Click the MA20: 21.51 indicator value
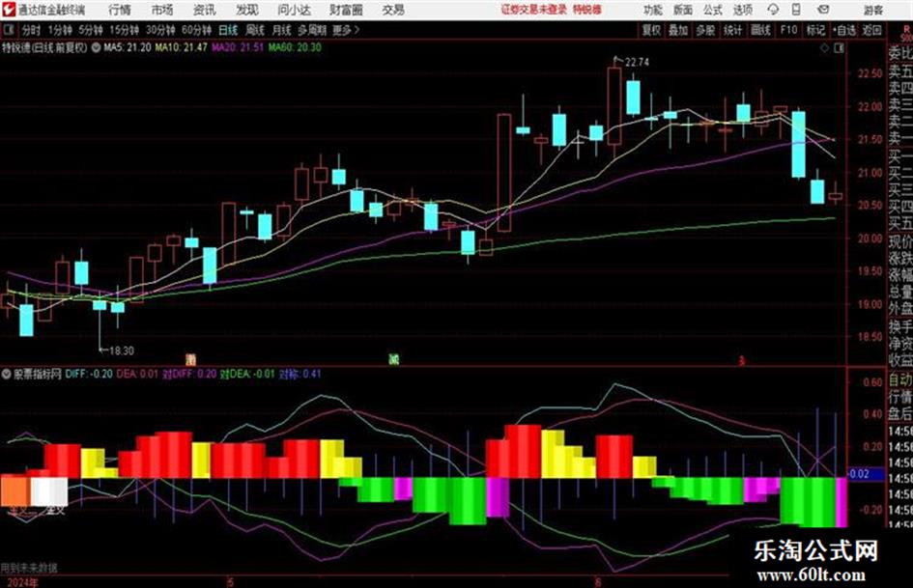913x588 pixels. pyautogui.click(x=238, y=47)
